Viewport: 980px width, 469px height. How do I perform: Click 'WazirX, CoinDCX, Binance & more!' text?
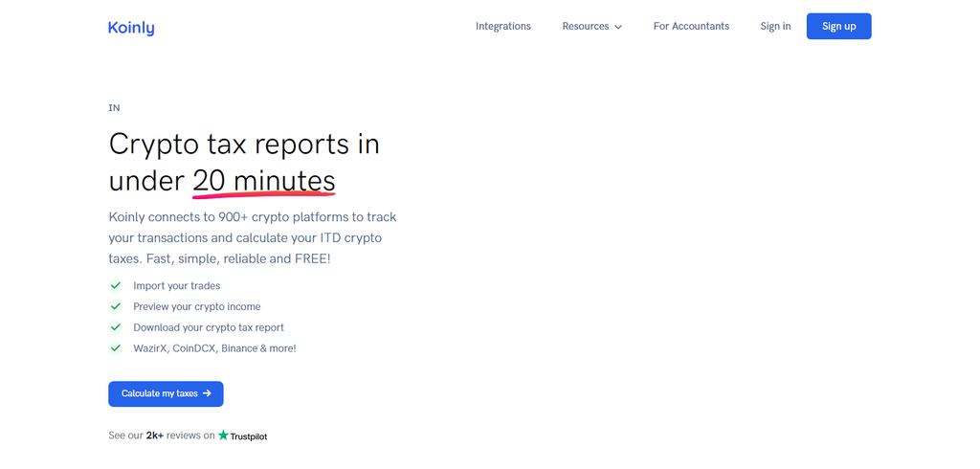point(214,347)
